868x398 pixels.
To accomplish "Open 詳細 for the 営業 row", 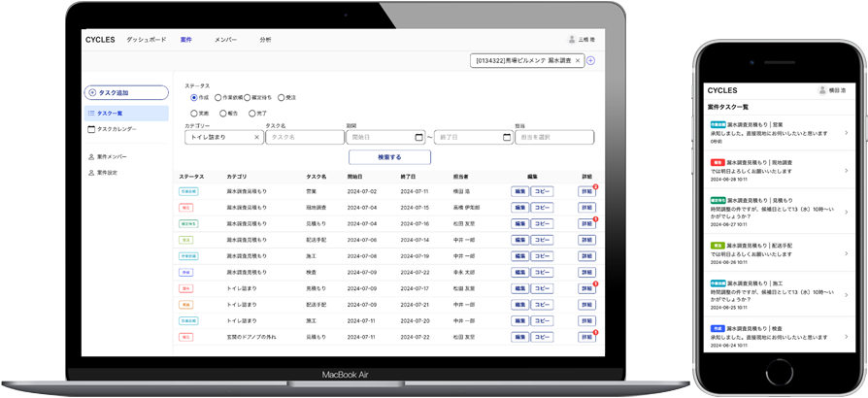I will (x=586, y=191).
